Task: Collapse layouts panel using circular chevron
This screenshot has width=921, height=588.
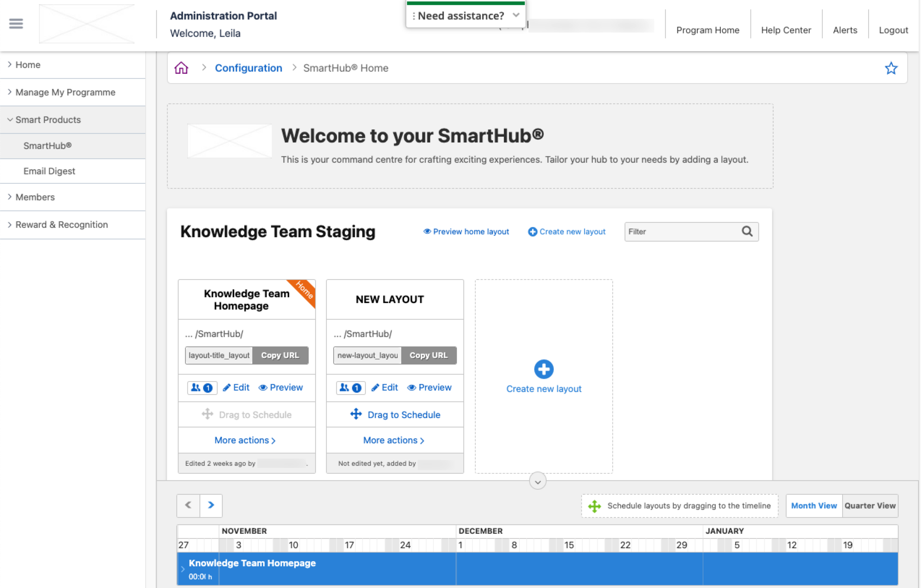Action: coord(537,482)
